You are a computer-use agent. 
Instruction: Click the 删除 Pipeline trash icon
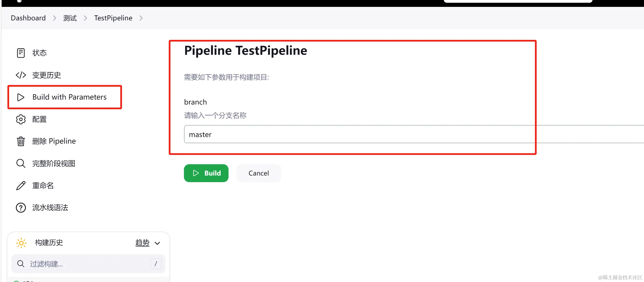[21, 141]
